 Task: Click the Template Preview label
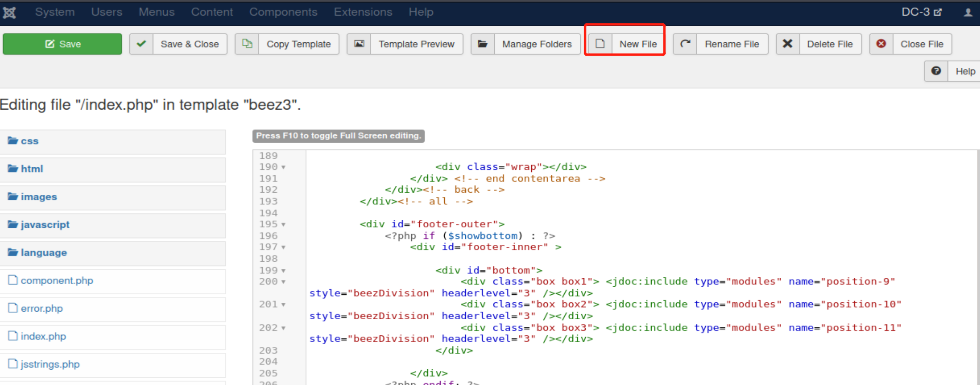point(416,44)
